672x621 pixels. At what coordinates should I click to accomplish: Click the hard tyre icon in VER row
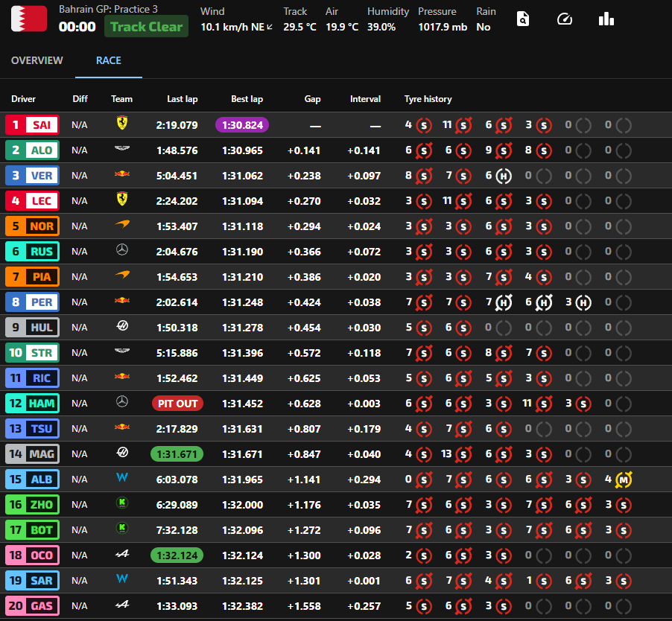click(x=504, y=176)
